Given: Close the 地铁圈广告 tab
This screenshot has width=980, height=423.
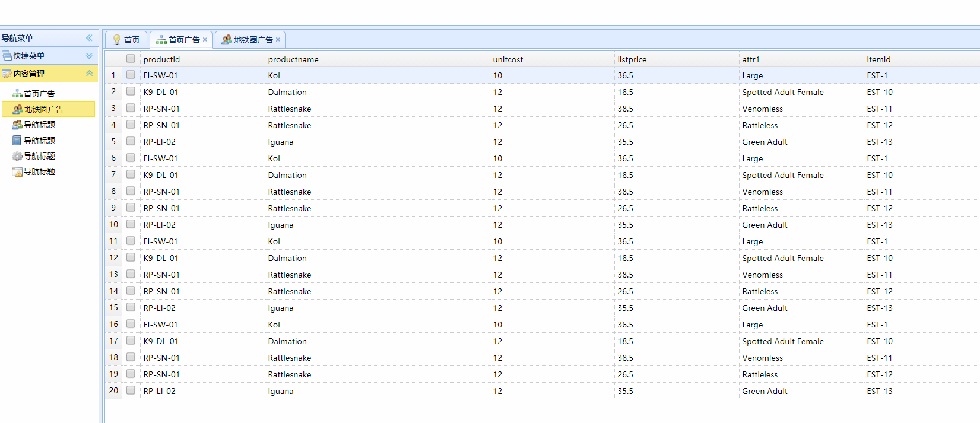Looking at the screenshot, I should [x=278, y=40].
